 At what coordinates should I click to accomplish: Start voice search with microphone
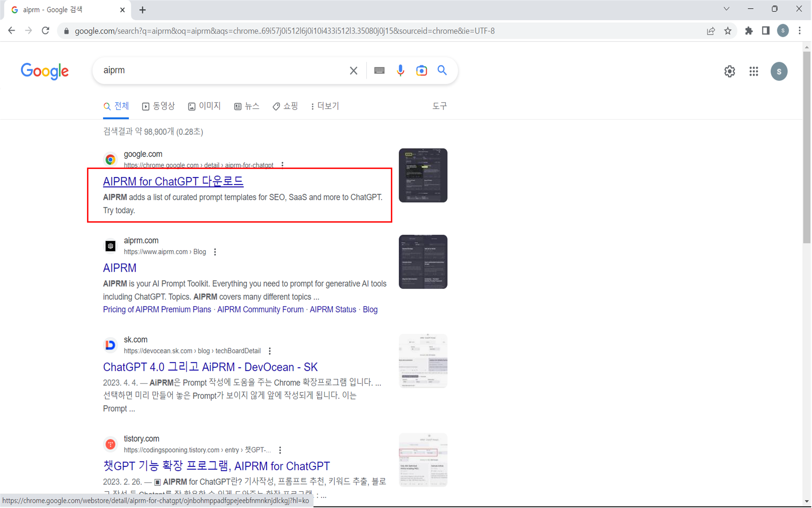tap(400, 70)
